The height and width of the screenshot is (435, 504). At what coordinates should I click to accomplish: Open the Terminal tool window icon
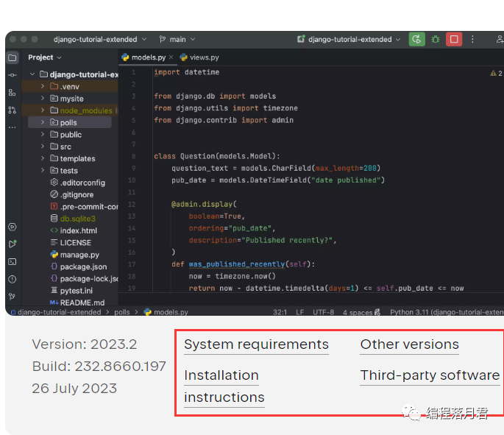(13, 262)
